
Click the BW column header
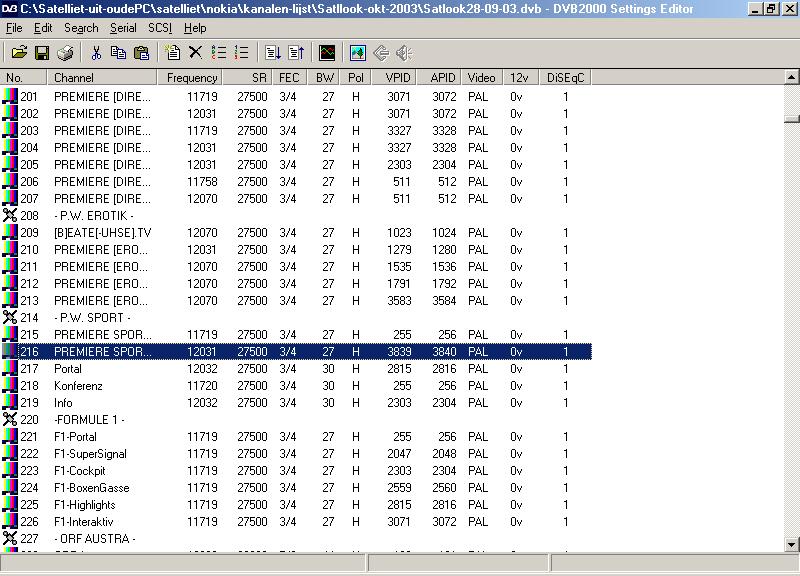324,78
